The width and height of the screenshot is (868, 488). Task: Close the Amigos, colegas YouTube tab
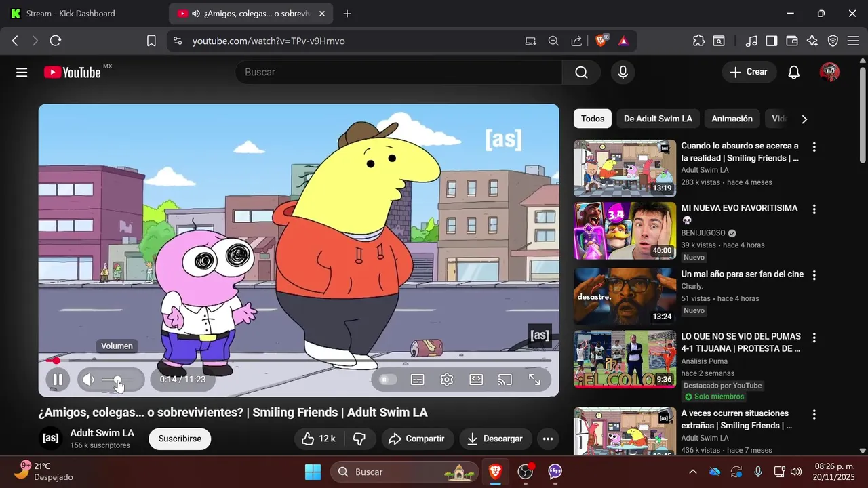(x=322, y=14)
